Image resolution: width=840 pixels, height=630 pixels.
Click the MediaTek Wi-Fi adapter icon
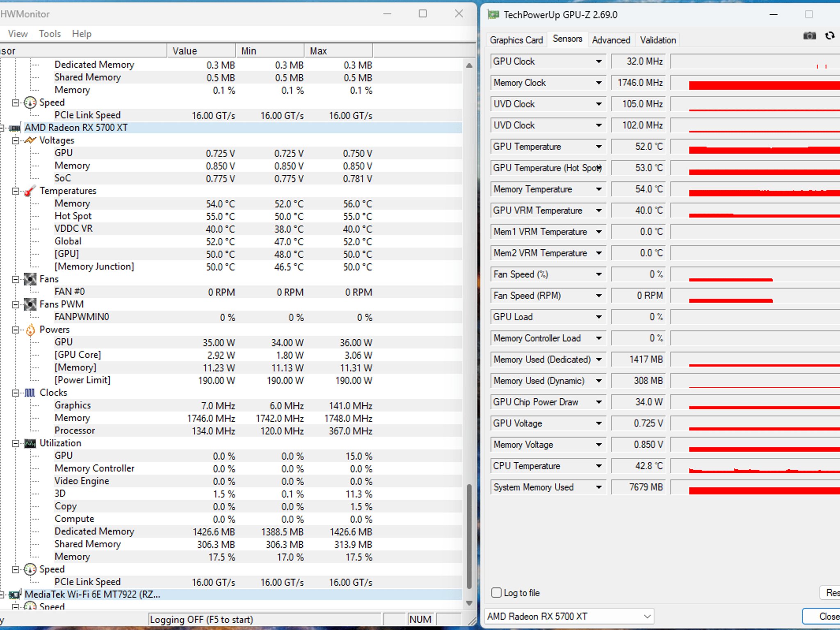(x=15, y=594)
